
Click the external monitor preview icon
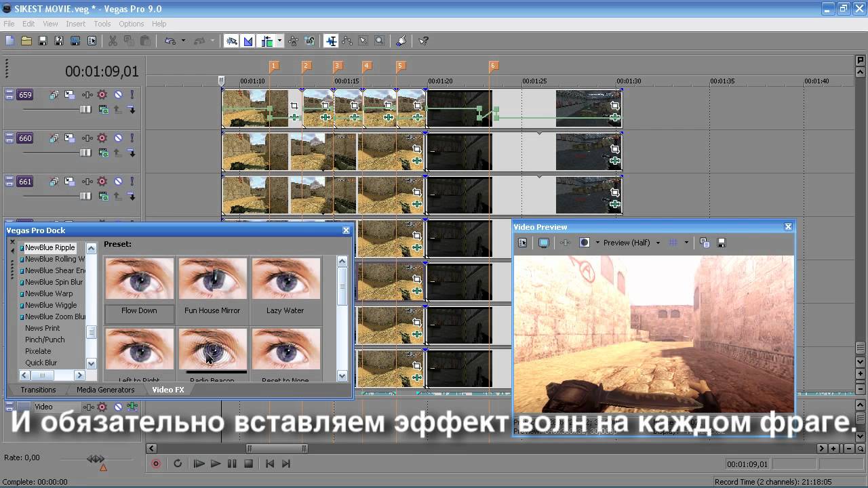(x=543, y=243)
